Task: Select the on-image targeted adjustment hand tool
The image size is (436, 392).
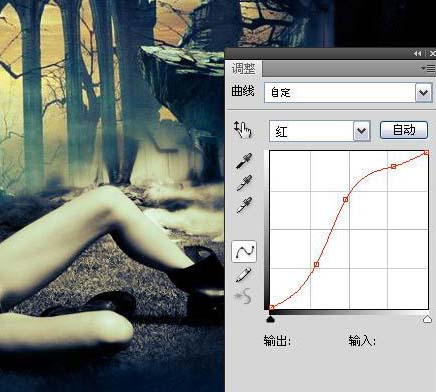Action: pyautogui.click(x=243, y=130)
